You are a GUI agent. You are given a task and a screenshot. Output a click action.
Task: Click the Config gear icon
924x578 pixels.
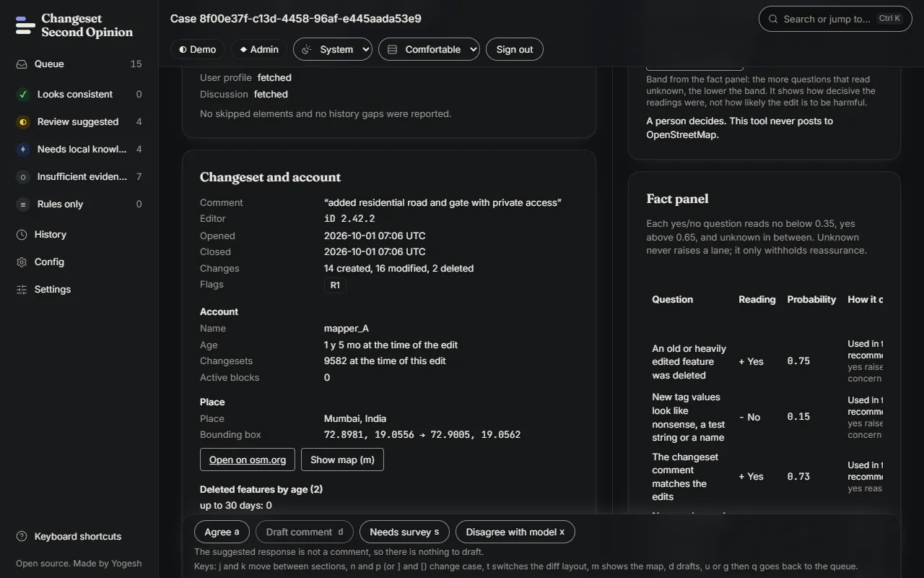click(x=22, y=262)
